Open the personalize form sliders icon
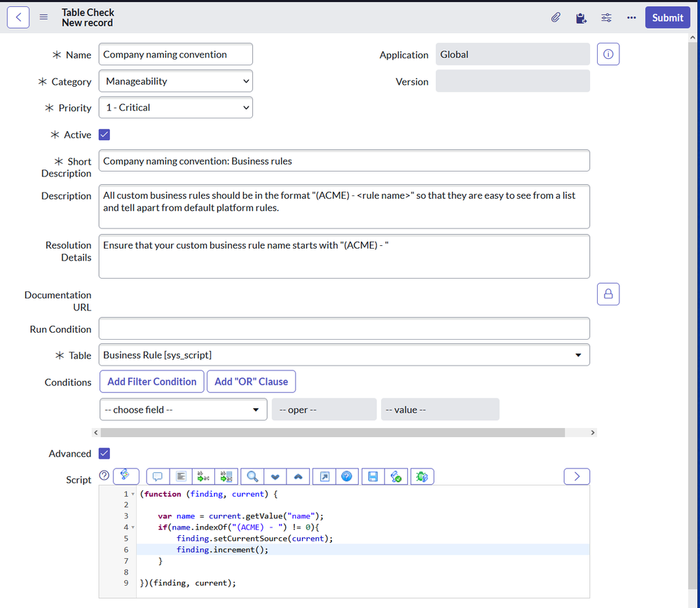The height and width of the screenshot is (608, 700). coord(606,18)
